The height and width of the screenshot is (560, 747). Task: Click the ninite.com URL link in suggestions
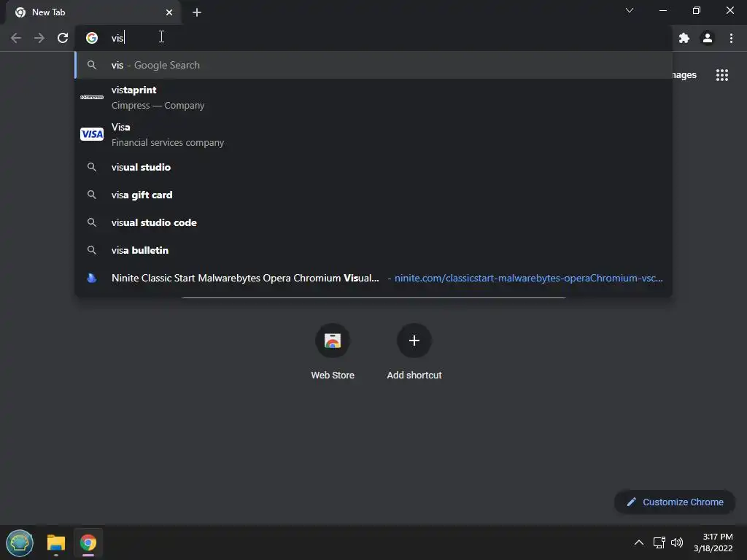click(528, 278)
